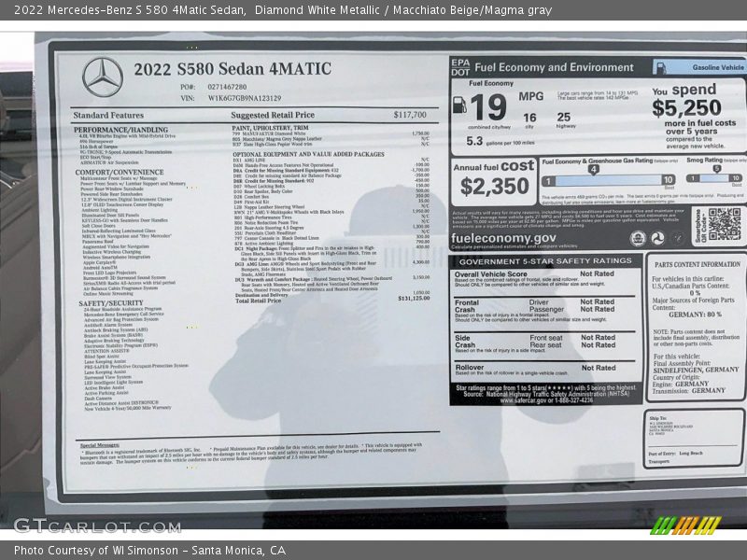Click the DOT seal beside fueleconomy.gov
The height and width of the screenshot is (560, 747).
click(659, 239)
